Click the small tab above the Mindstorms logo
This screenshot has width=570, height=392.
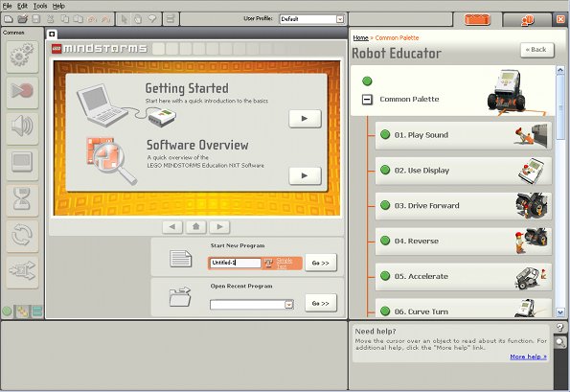tap(52, 35)
